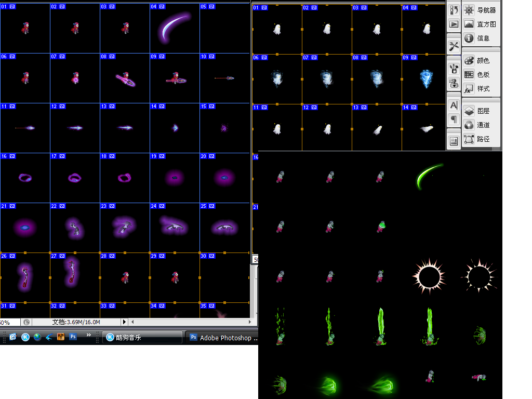Open the 导航器 (Navigator) panel
Screen dimensions: 532x399
(481, 10)
